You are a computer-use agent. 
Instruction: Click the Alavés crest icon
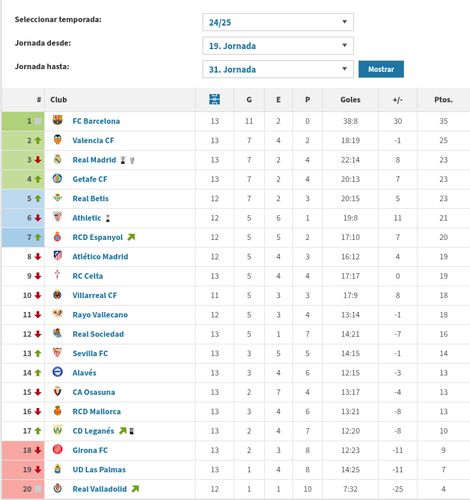[x=58, y=372]
